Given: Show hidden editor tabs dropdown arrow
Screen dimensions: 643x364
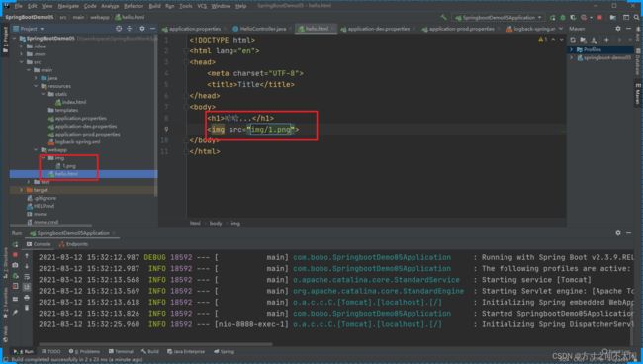Looking at the screenshot, I should [x=561, y=29].
